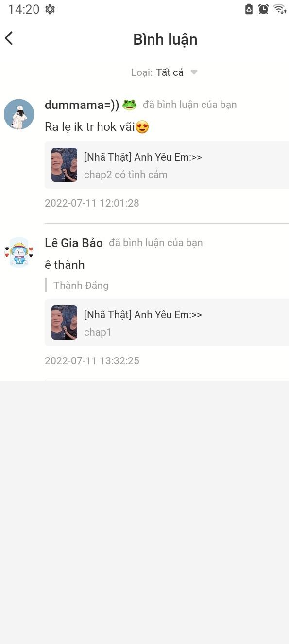Open the Loại: Tất cả filter dropdown arrow

(x=194, y=72)
